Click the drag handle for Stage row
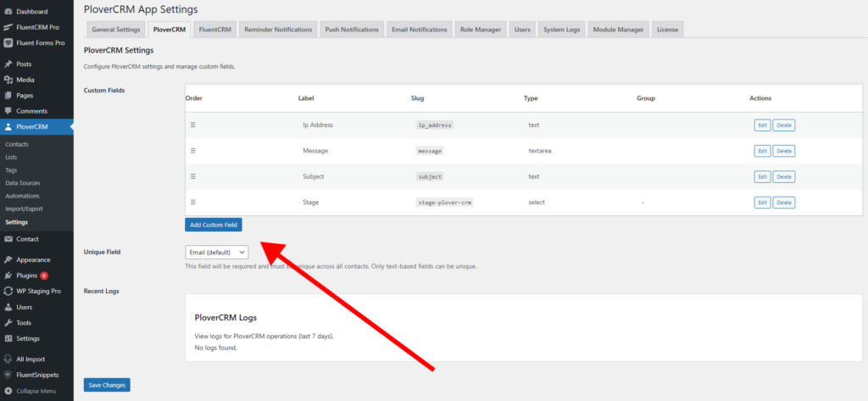The width and height of the screenshot is (868, 401). tap(193, 202)
